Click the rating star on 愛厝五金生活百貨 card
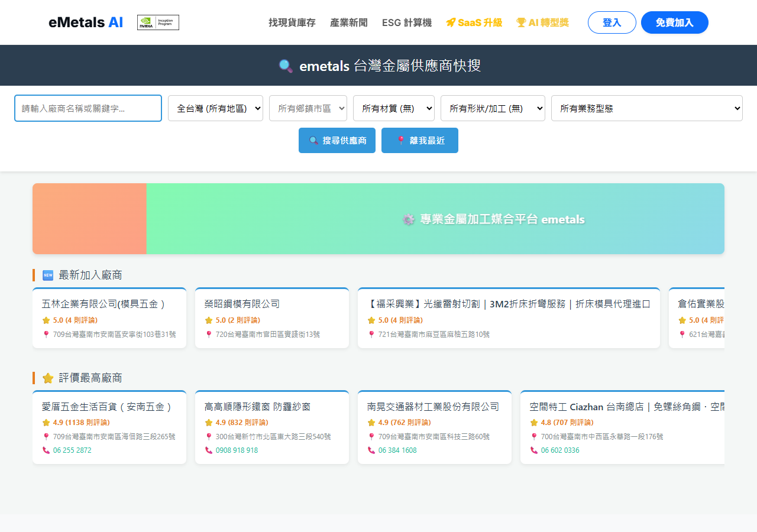This screenshot has width=757, height=532. (46, 423)
